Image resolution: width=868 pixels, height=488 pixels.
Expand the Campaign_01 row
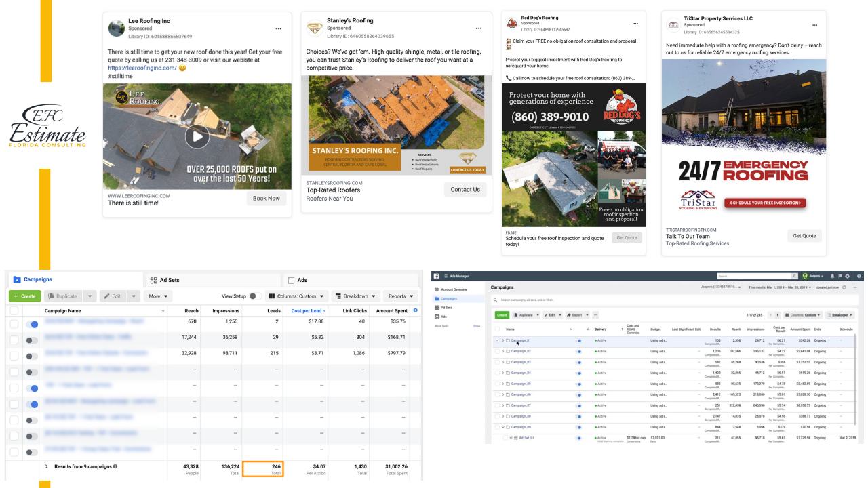(x=502, y=340)
